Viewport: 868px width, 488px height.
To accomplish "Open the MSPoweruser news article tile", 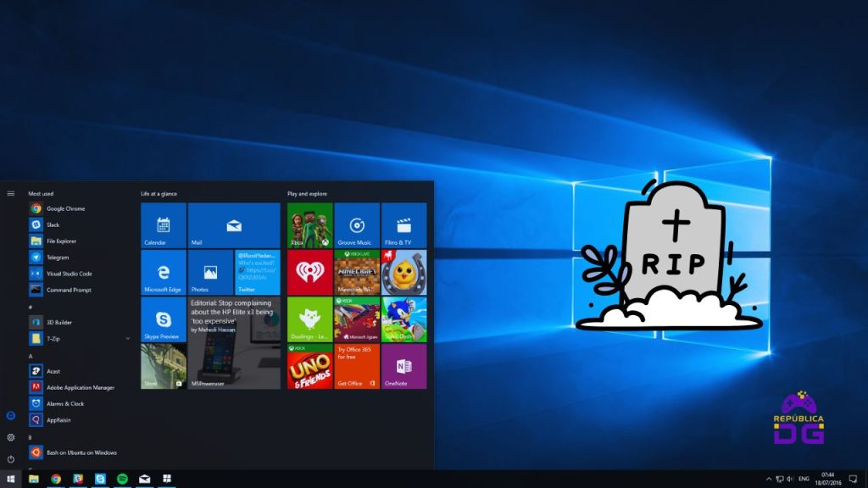I will [x=234, y=342].
